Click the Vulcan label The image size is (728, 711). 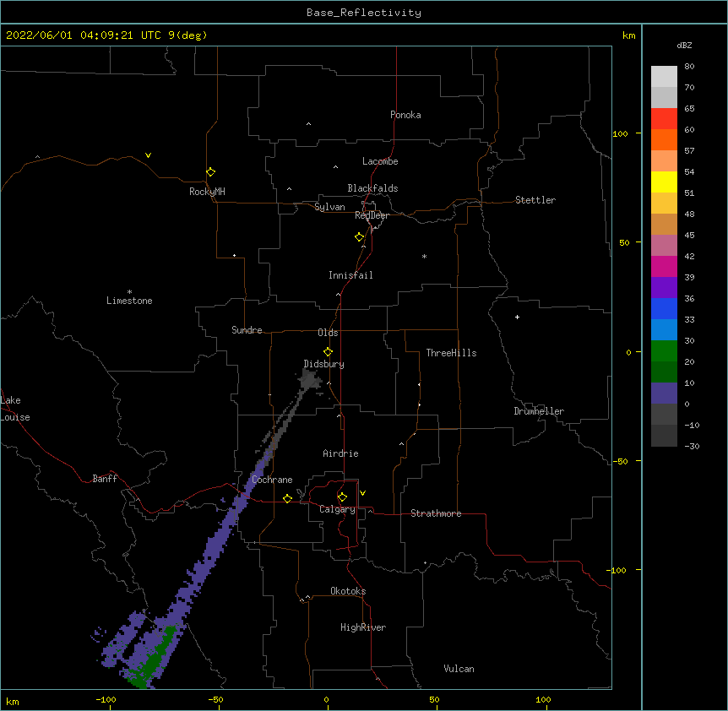click(459, 669)
